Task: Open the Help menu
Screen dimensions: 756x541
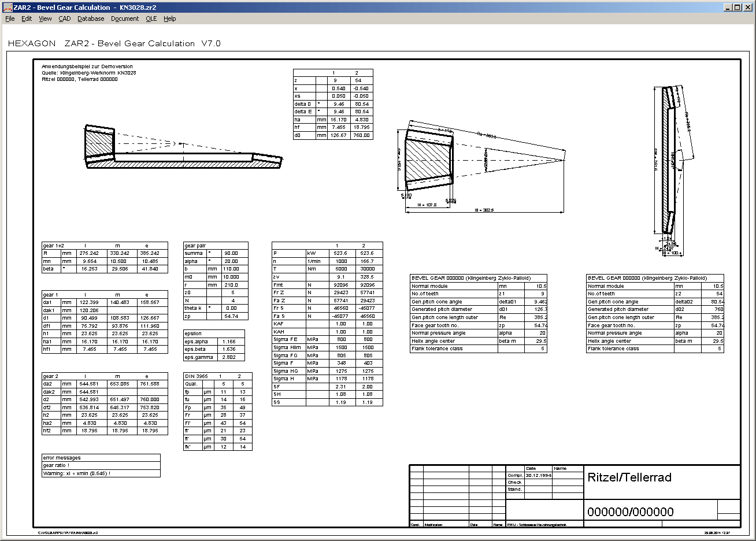Action: coord(169,18)
